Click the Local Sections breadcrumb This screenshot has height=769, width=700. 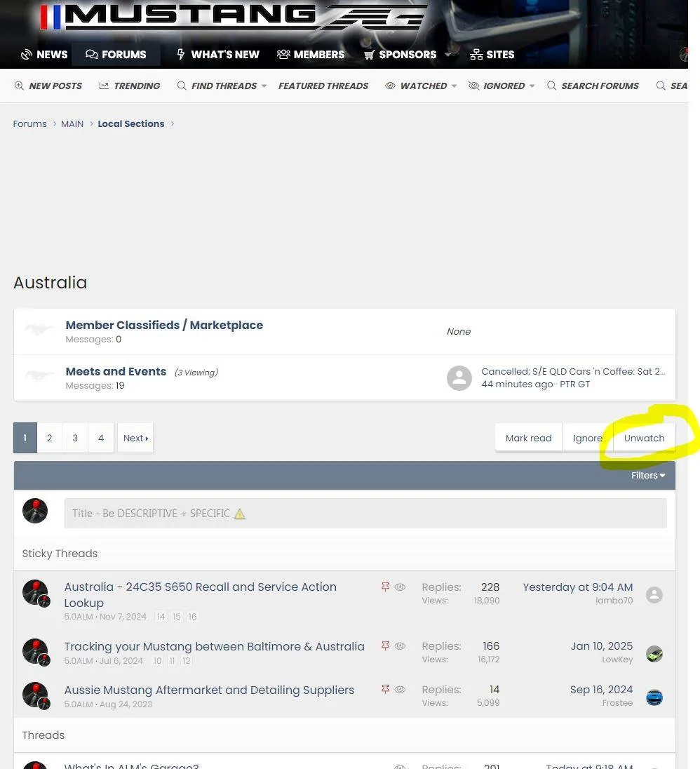click(x=131, y=124)
